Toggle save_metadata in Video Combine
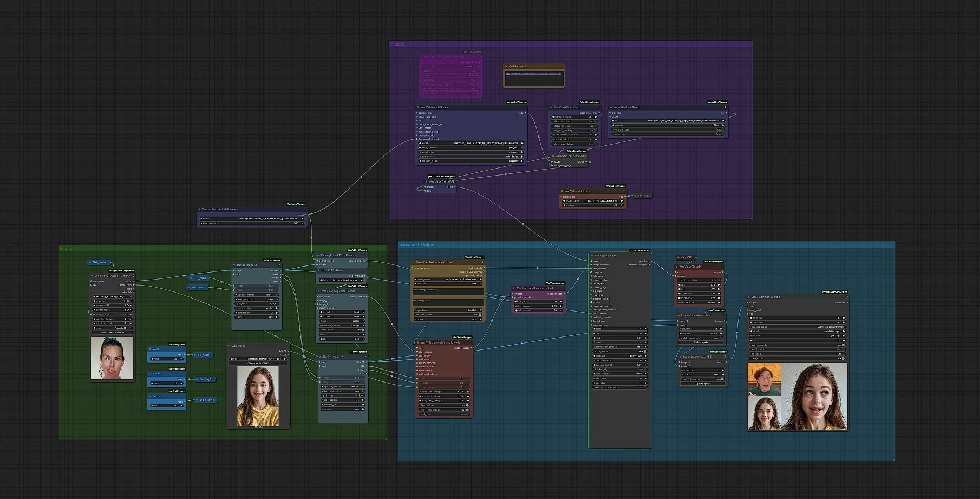This screenshot has width=980, height=499. tap(798, 345)
